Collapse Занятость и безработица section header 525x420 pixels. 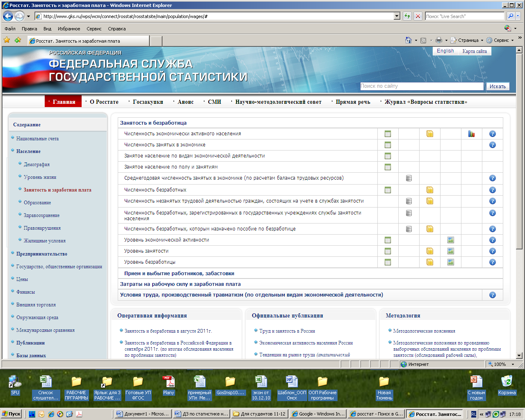point(153,123)
